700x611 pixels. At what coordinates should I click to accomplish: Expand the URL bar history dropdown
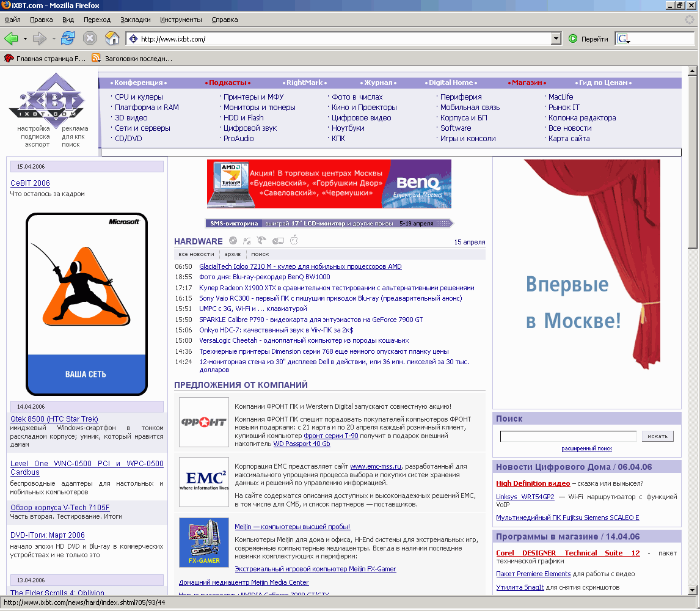click(556, 39)
